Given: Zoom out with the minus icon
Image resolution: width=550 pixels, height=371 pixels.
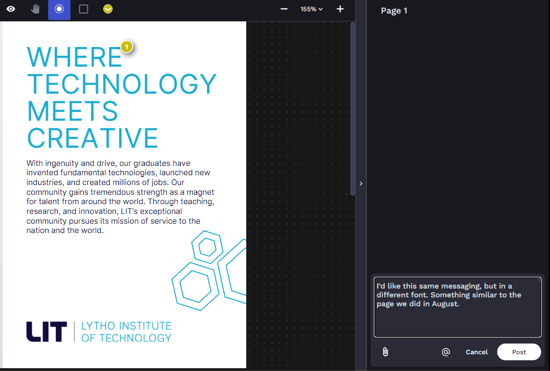Looking at the screenshot, I should (x=284, y=9).
